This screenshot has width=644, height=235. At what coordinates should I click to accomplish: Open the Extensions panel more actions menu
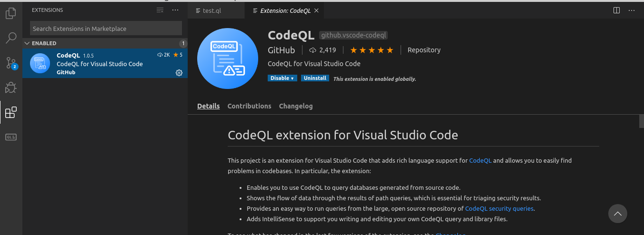tap(175, 10)
